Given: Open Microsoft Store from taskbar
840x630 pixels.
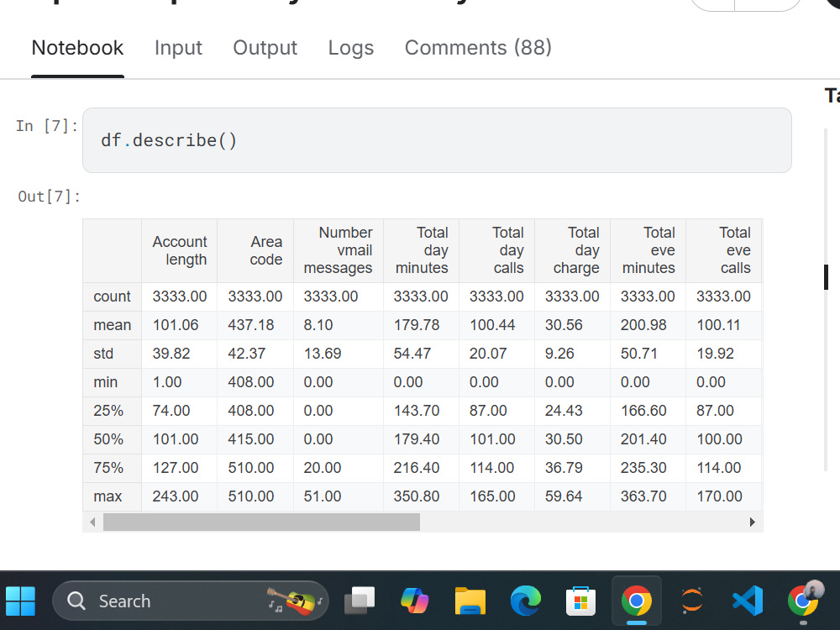Looking at the screenshot, I should click(x=580, y=601).
